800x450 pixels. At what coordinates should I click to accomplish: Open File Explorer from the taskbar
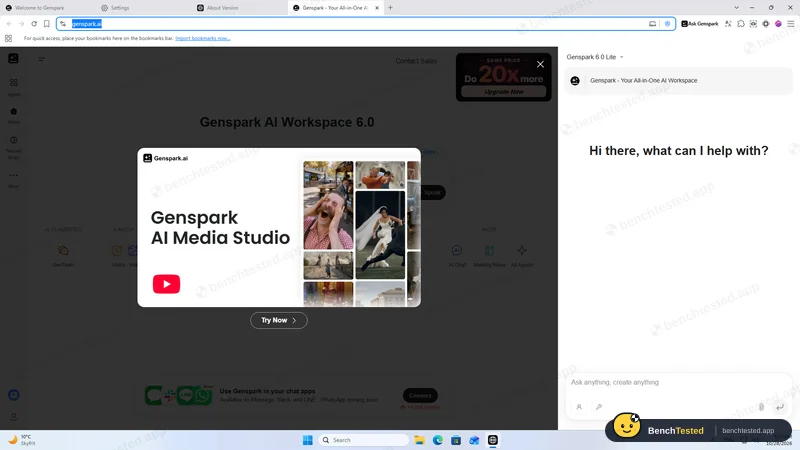click(419, 440)
